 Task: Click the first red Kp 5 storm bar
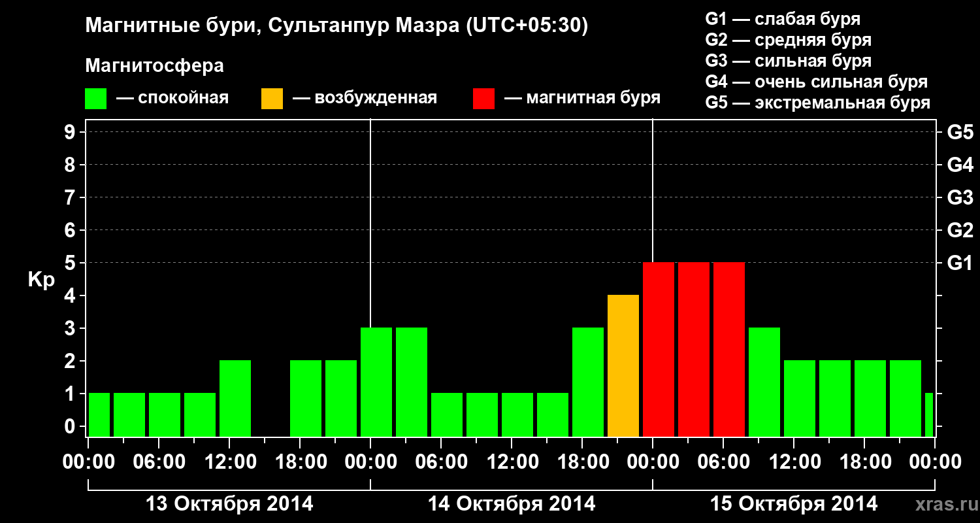click(659, 350)
